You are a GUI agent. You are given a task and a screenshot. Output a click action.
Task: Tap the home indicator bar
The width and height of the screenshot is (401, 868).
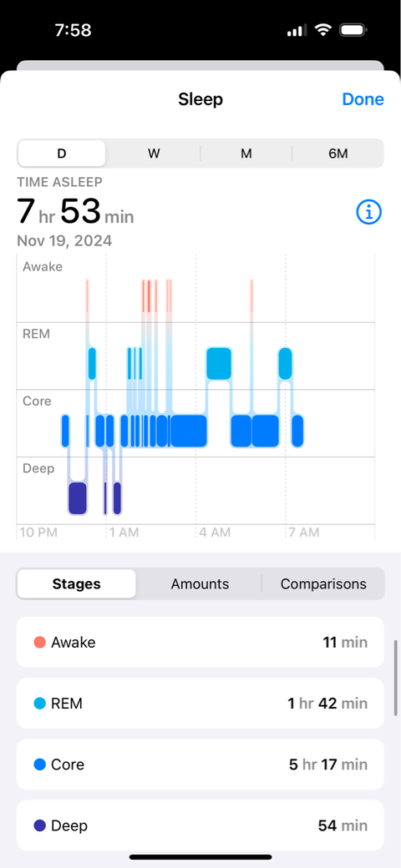pos(200,857)
